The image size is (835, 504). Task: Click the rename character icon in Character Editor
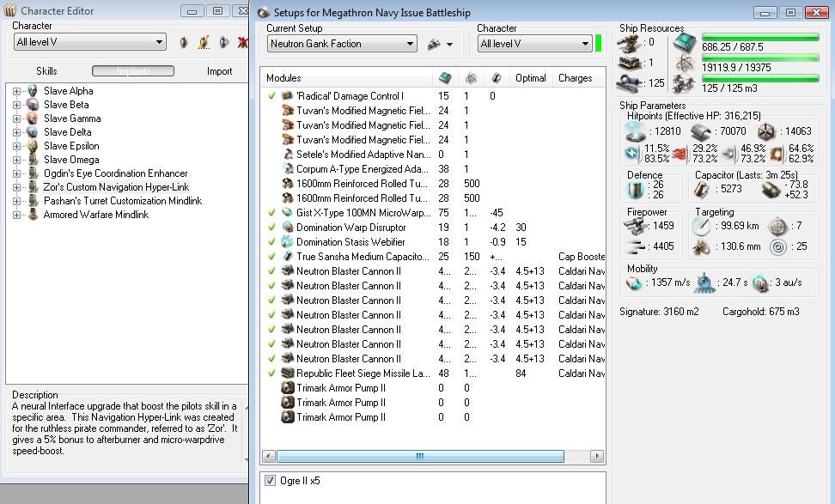[204, 42]
